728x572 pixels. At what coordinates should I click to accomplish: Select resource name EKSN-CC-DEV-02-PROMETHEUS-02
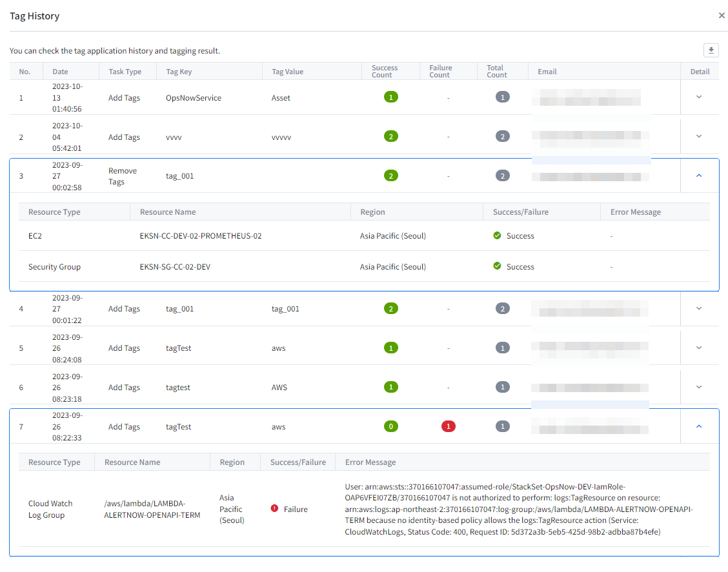click(201, 236)
